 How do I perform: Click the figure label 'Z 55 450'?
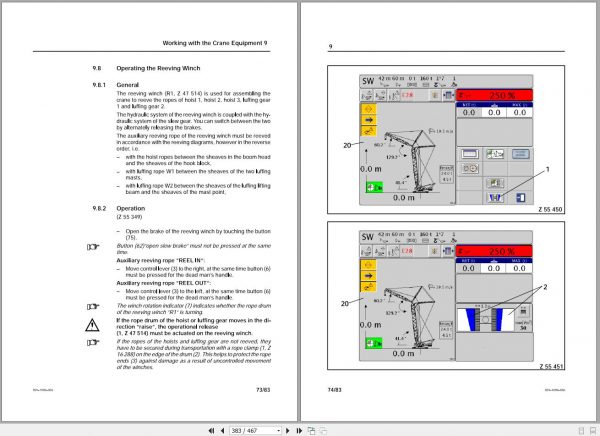(550, 209)
